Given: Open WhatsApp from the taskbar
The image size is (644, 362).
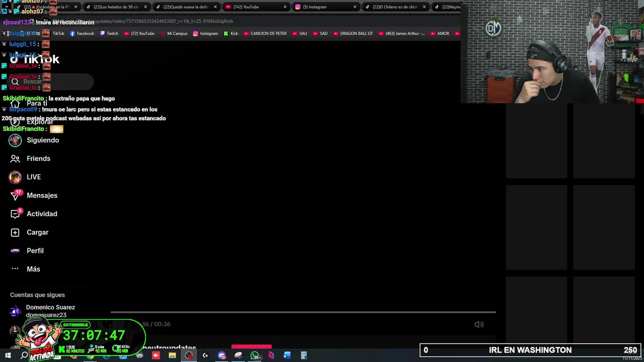Looking at the screenshot, I should pos(255,355).
